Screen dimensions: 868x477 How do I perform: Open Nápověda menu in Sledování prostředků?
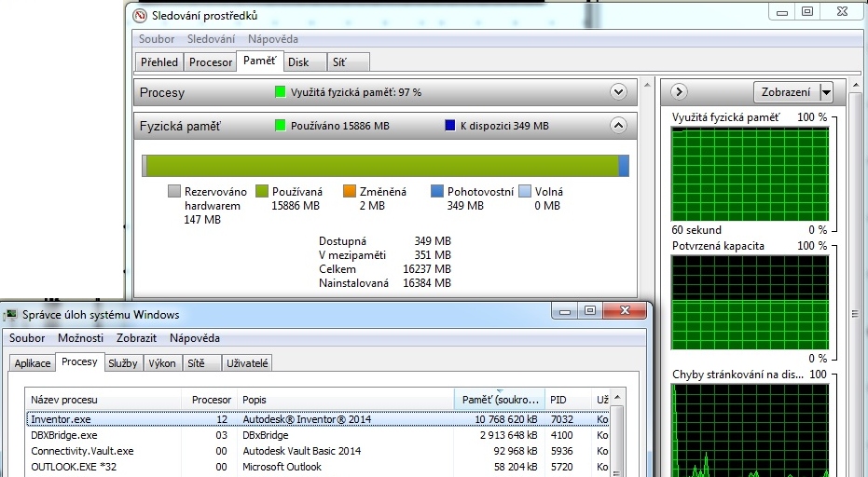tap(273, 39)
